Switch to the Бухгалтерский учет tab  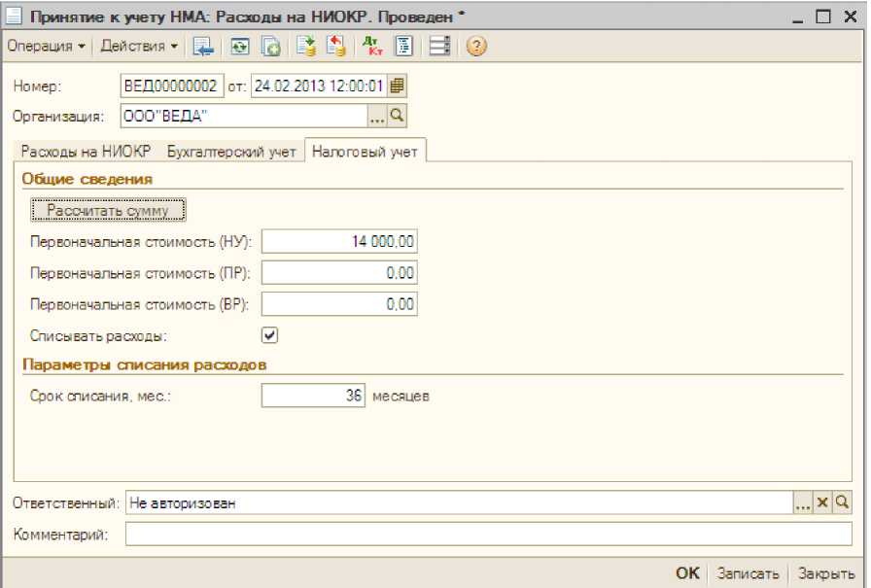pos(231,152)
